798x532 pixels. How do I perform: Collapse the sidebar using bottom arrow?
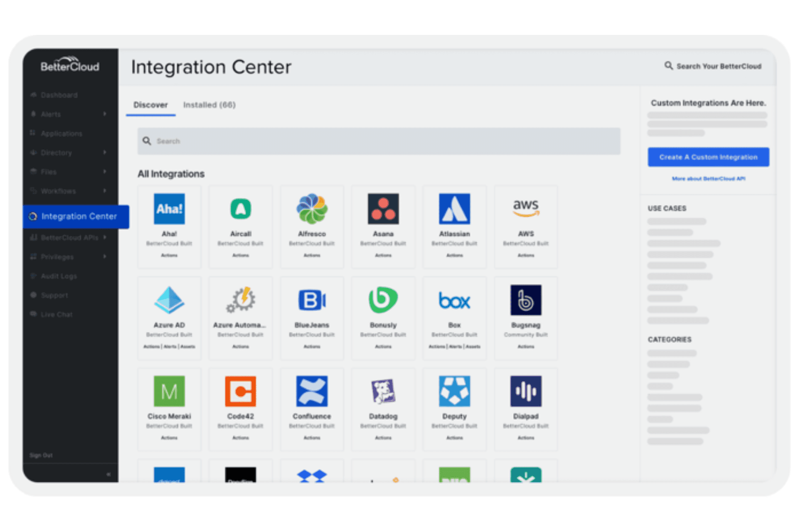(108, 474)
